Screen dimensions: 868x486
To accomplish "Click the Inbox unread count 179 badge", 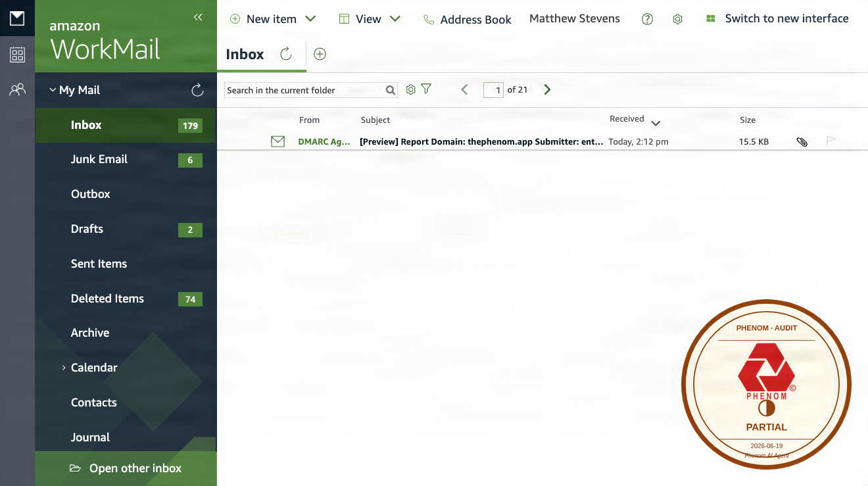I will point(190,126).
